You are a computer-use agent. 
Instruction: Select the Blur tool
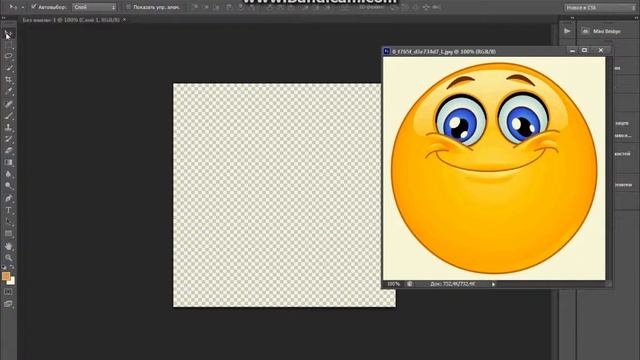coord(9,174)
